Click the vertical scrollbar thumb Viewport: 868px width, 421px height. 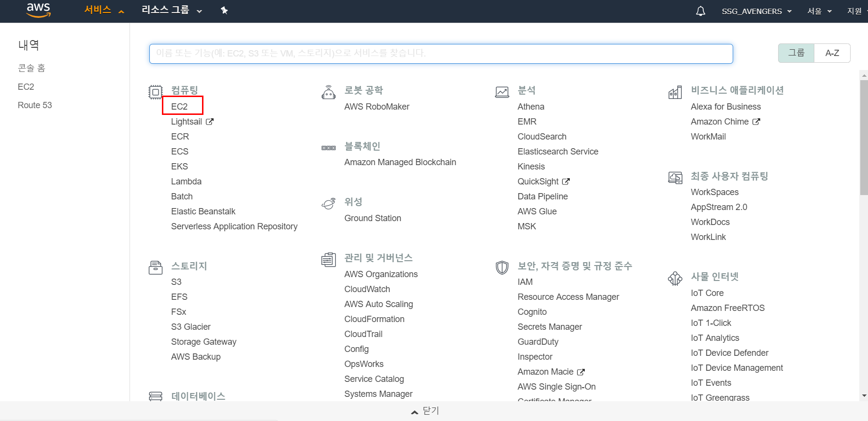pyautogui.click(x=864, y=138)
